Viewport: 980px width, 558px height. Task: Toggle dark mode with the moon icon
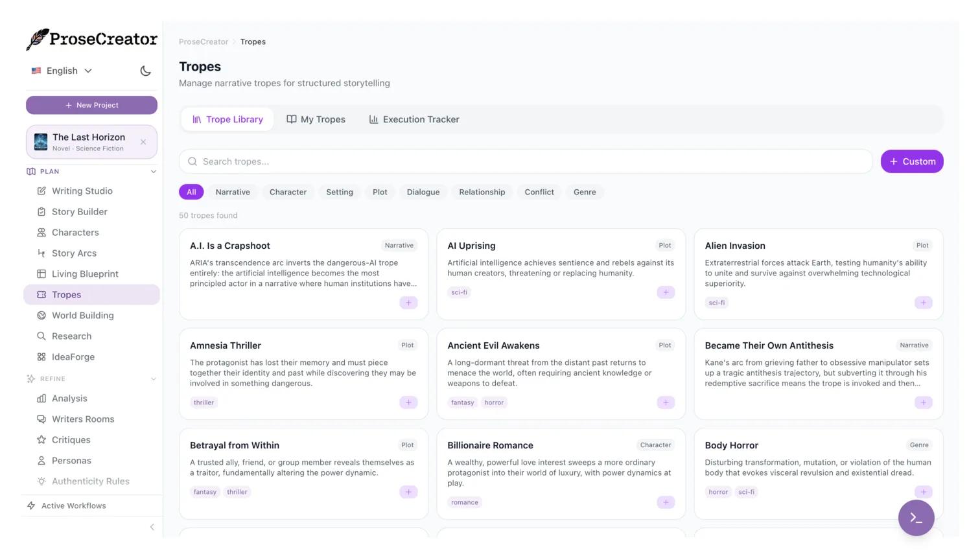tap(145, 71)
